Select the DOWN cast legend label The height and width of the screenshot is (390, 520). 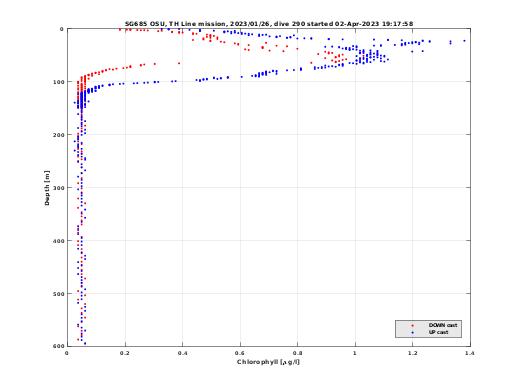pos(443,325)
